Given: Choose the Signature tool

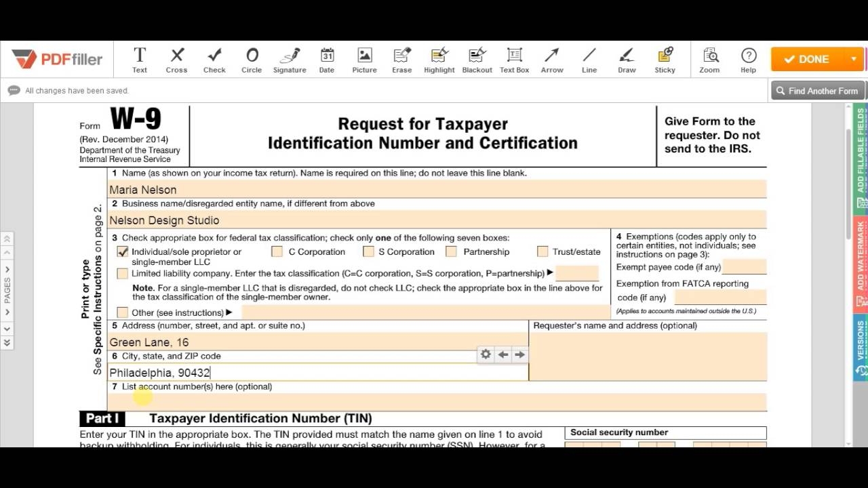Looking at the screenshot, I should coord(290,60).
